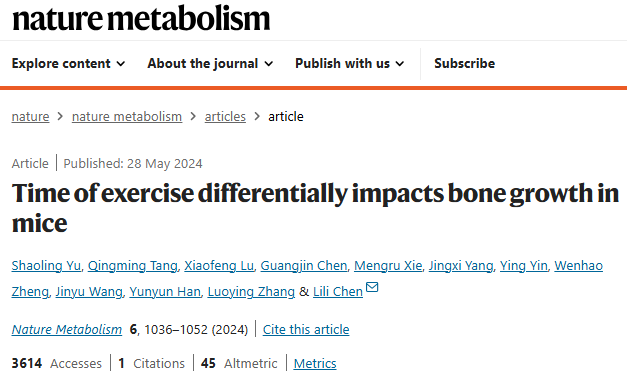Click the Nature Metabolism journal citation link

click(x=67, y=330)
